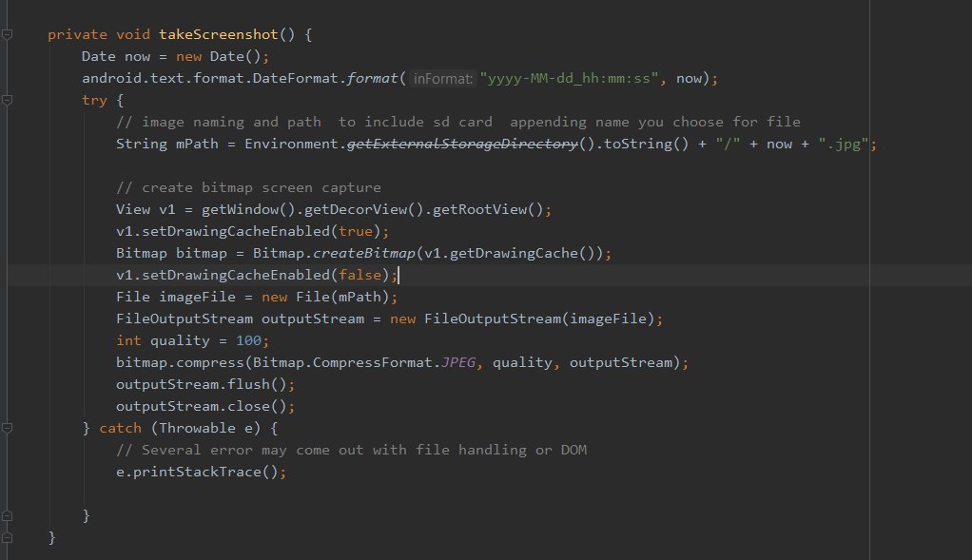The height and width of the screenshot is (560, 972).
Task: Click the inFormat parameter hint
Action: coord(442,79)
